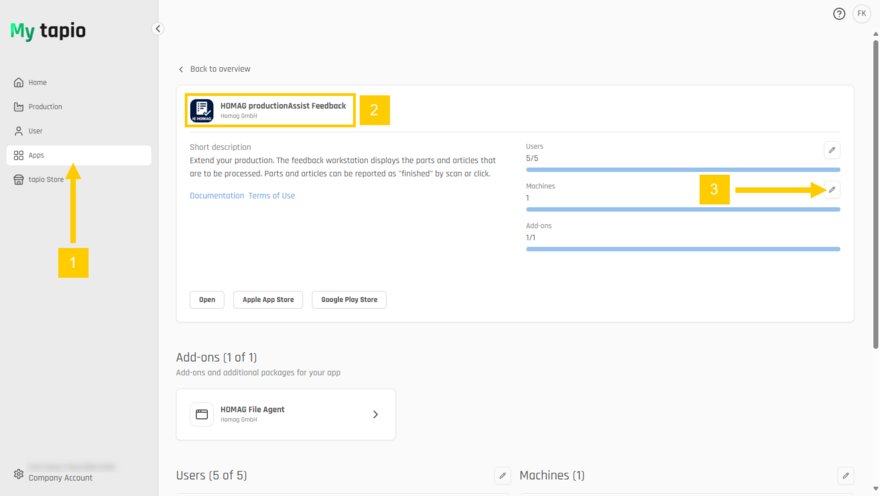Expand HOMAG File Agent add-on chevron
Screen dimensions: 880x496
[375, 415]
